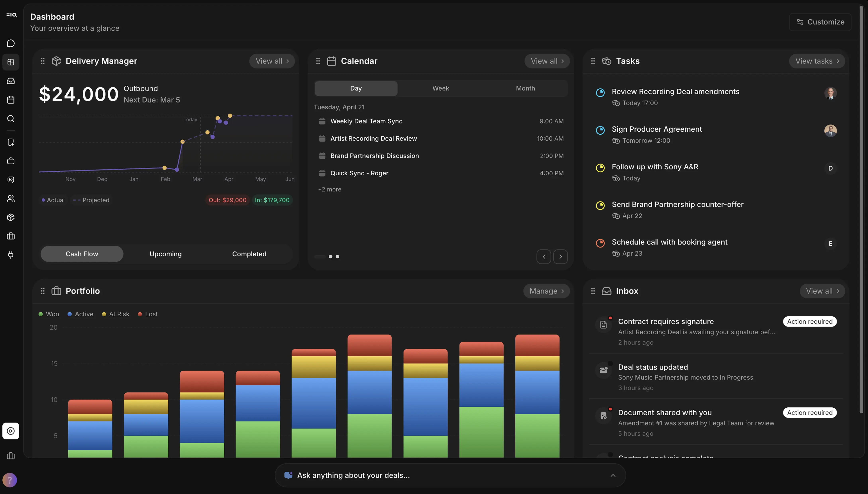Open View tasks in Tasks panel
The height and width of the screenshot is (494, 868).
[817, 61]
